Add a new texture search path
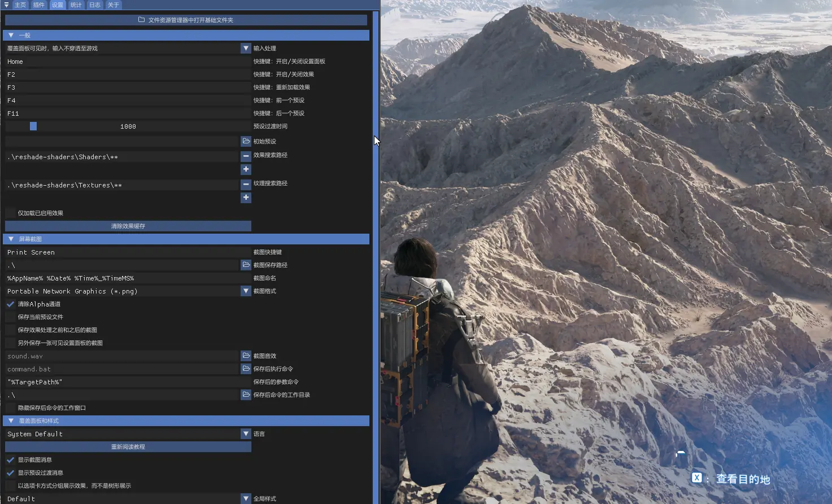832x504 pixels. (246, 198)
